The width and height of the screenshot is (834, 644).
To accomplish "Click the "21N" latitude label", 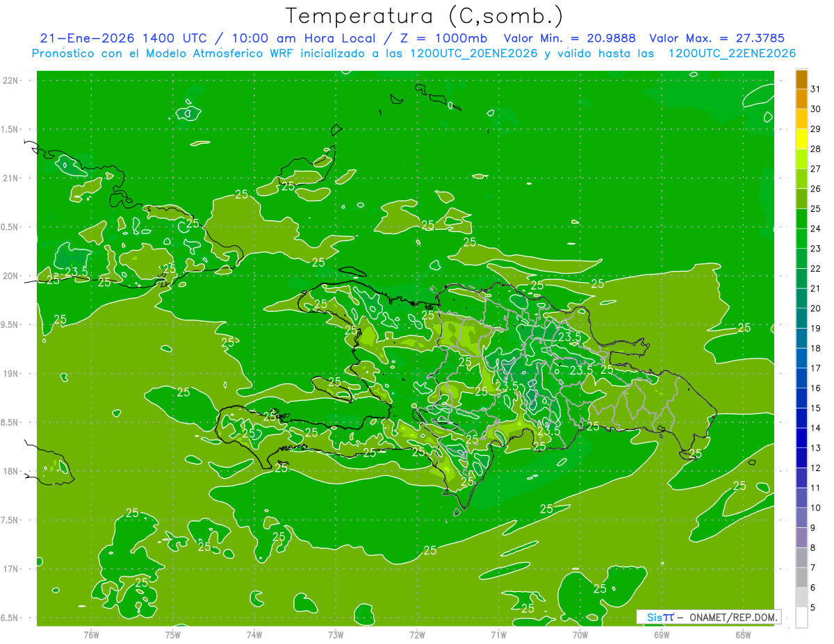I will [12, 179].
